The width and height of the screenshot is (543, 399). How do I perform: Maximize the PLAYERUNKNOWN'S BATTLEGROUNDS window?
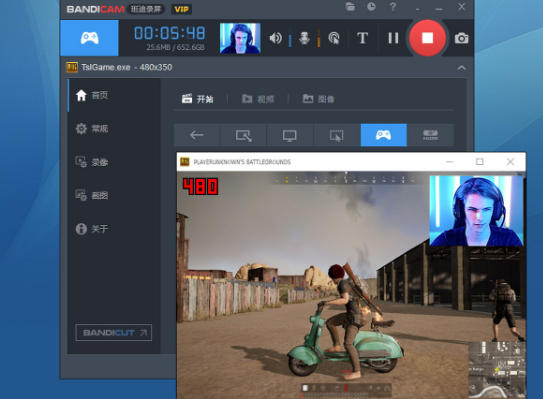click(x=480, y=162)
